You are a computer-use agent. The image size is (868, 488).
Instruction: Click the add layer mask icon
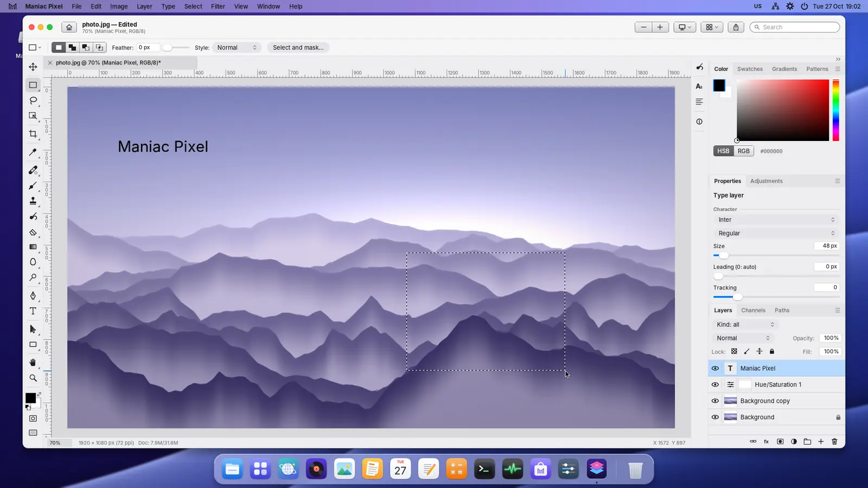(780, 441)
